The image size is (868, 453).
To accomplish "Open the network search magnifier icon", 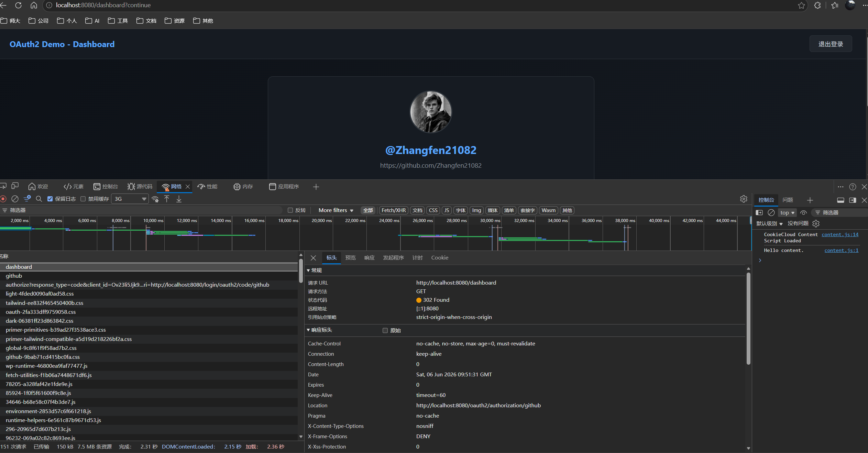I will click(39, 199).
